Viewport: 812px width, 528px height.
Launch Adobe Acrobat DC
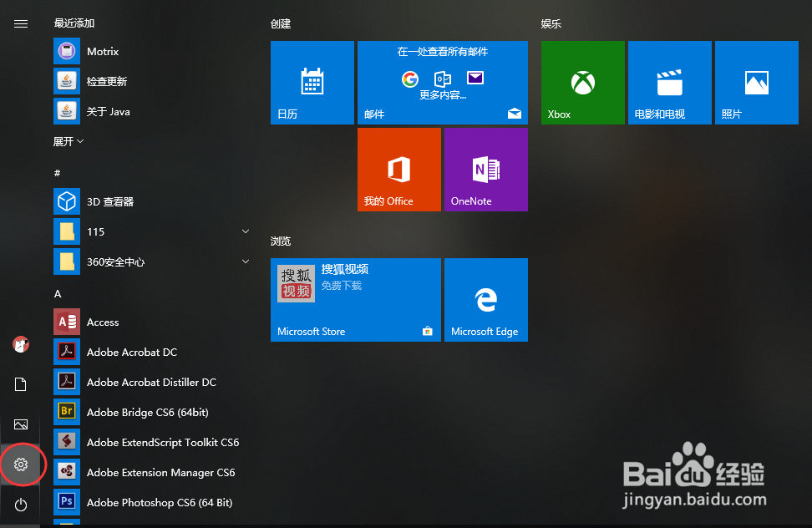[152, 352]
